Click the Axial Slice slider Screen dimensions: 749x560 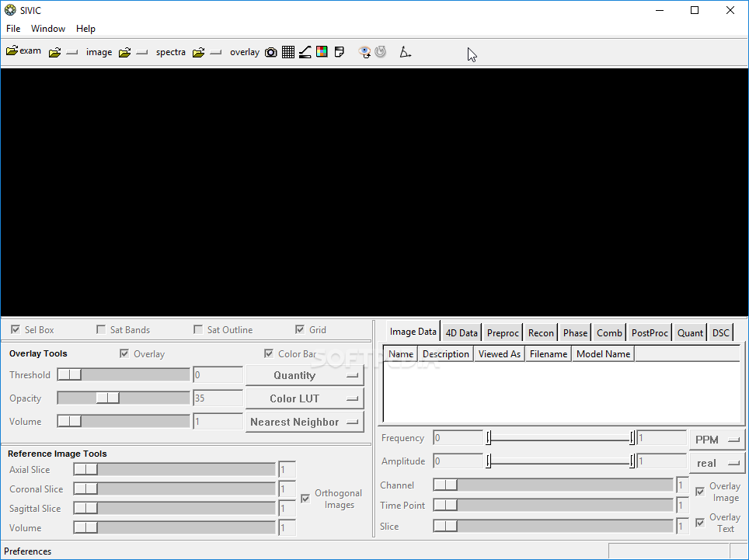point(174,469)
